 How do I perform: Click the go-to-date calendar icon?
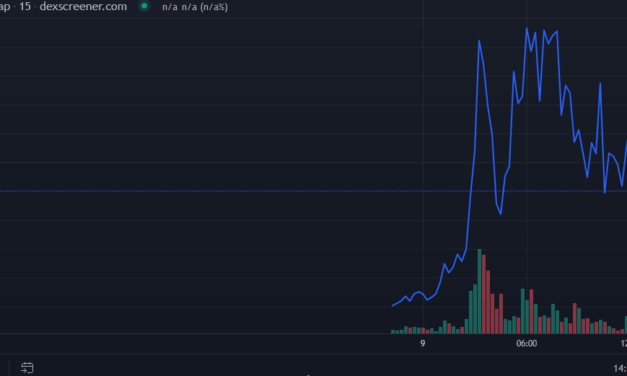tap(27, 368)
